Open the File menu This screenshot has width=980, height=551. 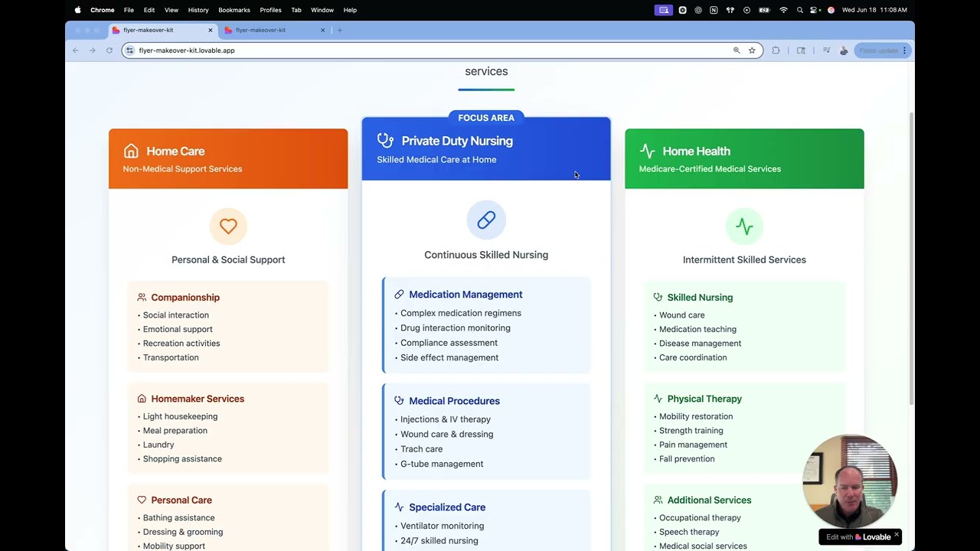[129, 10]
